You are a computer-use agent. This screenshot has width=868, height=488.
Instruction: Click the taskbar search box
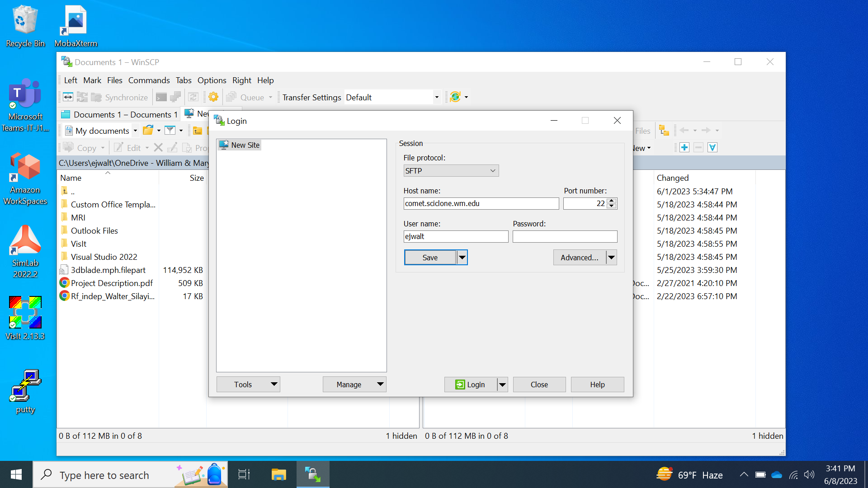pos(130,474)
